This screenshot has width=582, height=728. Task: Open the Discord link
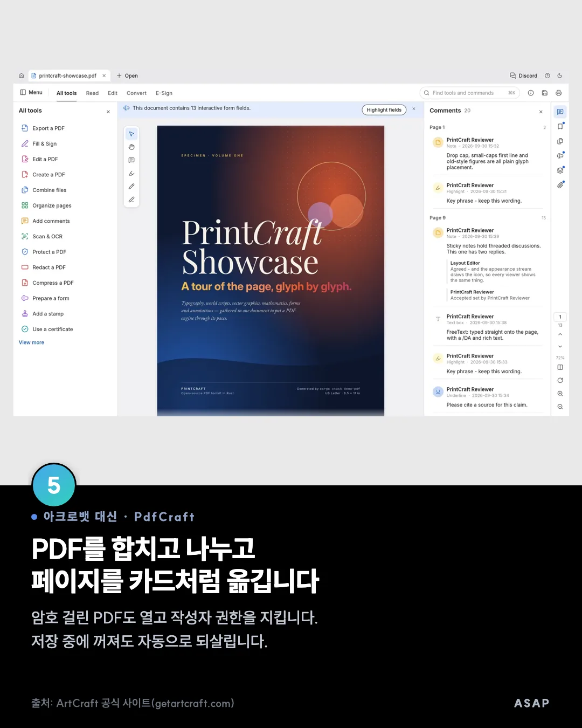pos(524,75)
